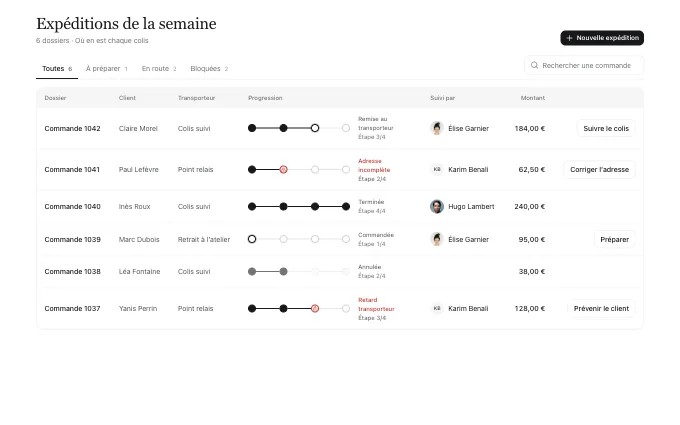Click the Adresse incomplète status text

coord(374,165)
